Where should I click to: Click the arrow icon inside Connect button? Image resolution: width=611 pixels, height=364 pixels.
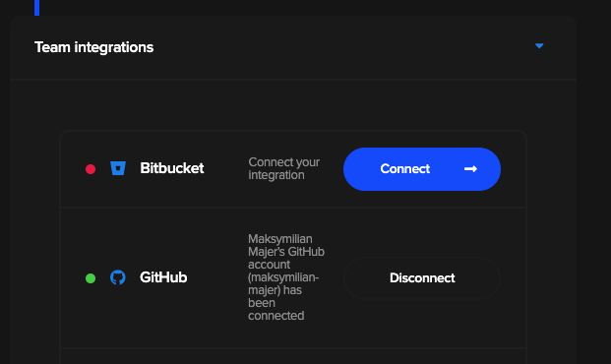470,169
